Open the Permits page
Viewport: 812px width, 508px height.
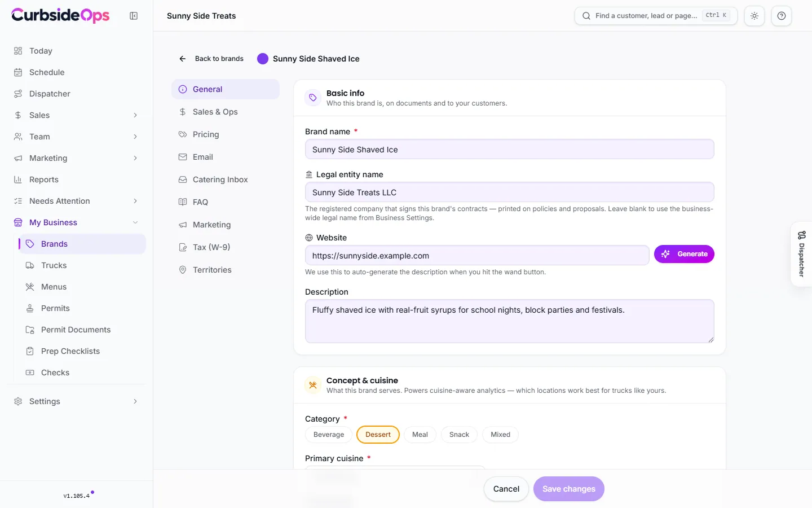tap(82, 308)
